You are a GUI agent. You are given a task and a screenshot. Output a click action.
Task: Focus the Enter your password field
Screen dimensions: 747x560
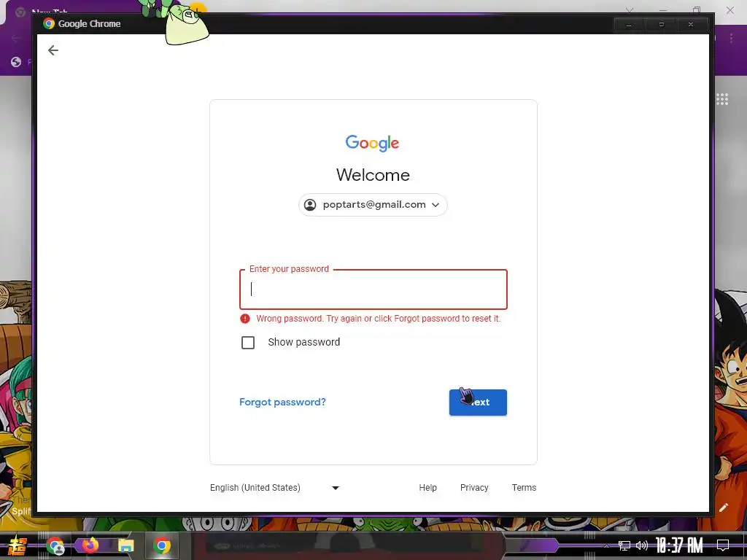coord(373,289)
